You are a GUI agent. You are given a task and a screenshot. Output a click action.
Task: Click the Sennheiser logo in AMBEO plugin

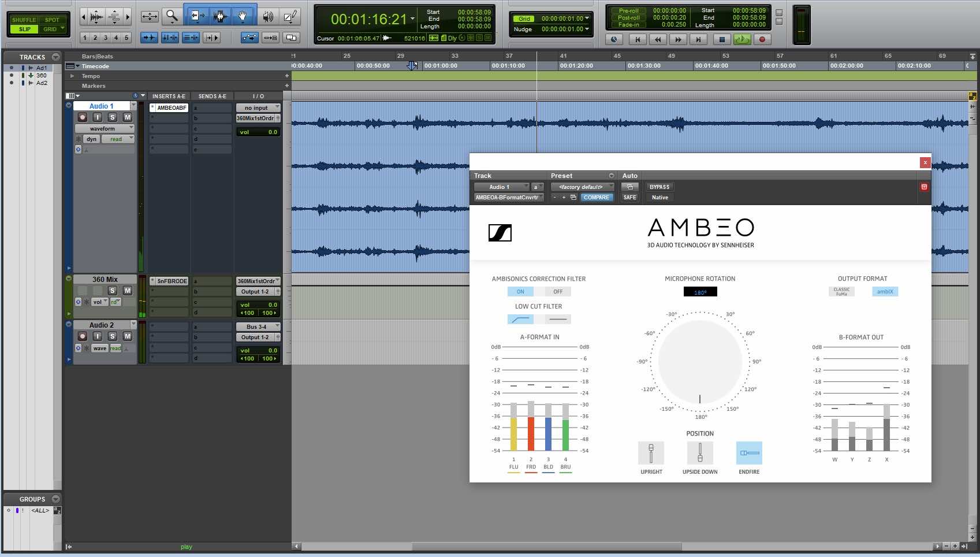pyautogui.click(x=500, y=233)
